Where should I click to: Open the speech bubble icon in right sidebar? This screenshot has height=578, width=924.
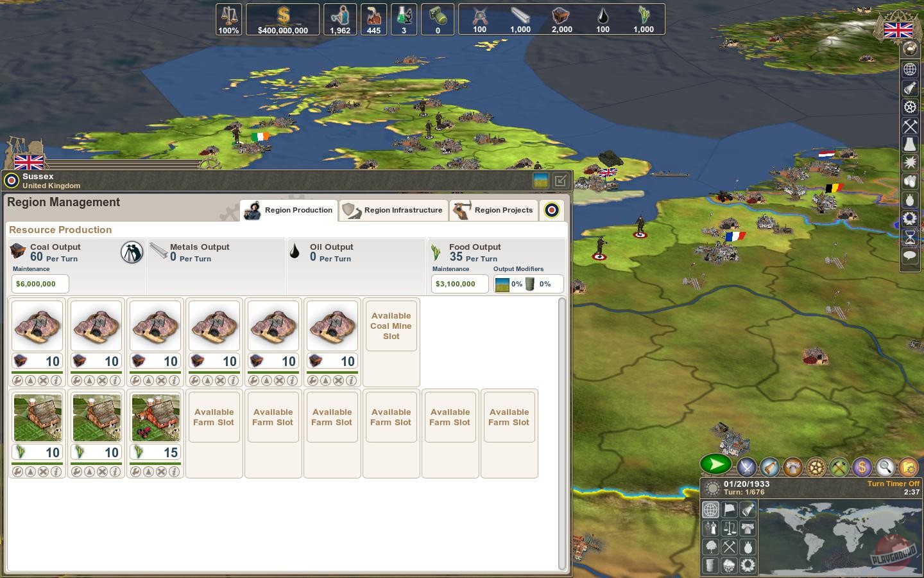910,256
